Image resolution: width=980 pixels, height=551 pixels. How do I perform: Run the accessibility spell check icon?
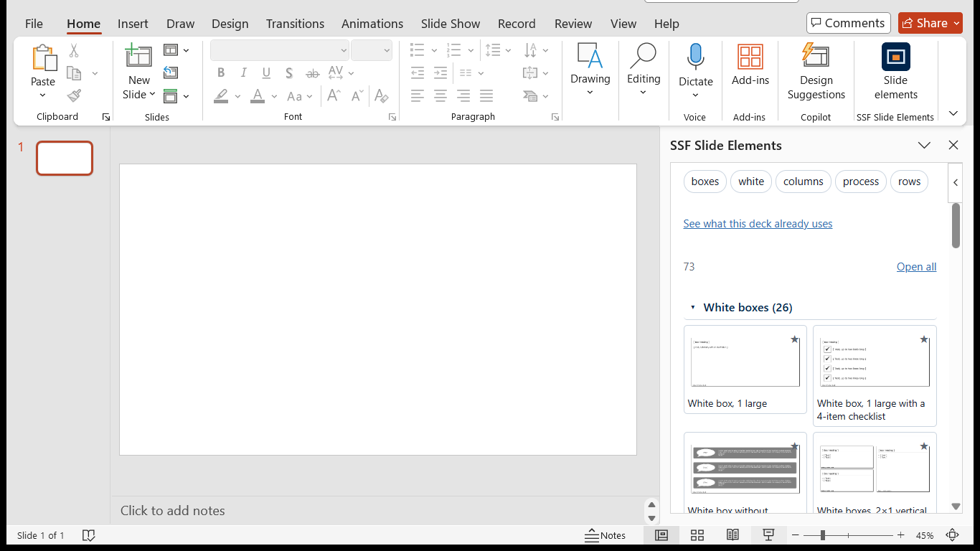[89, 535]
